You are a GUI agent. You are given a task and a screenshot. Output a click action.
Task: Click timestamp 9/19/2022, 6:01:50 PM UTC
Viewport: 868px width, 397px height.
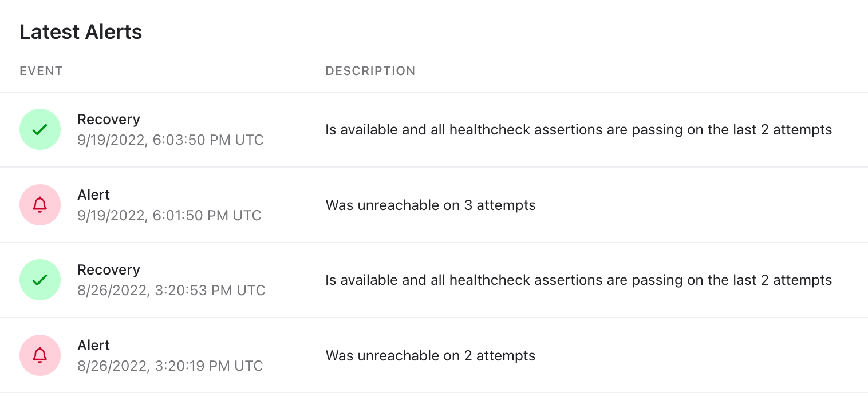pyautogui.click(x=169, y=216)
